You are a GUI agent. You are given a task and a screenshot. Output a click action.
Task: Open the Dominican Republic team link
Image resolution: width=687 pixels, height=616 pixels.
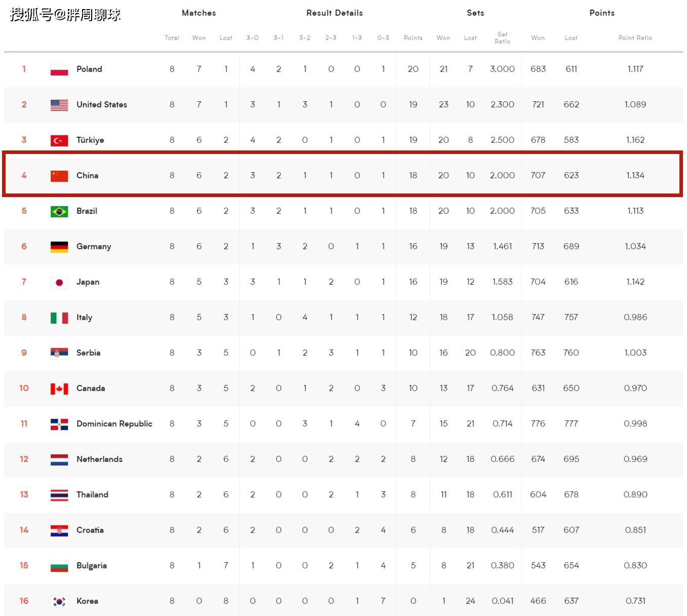coord(114,423)
